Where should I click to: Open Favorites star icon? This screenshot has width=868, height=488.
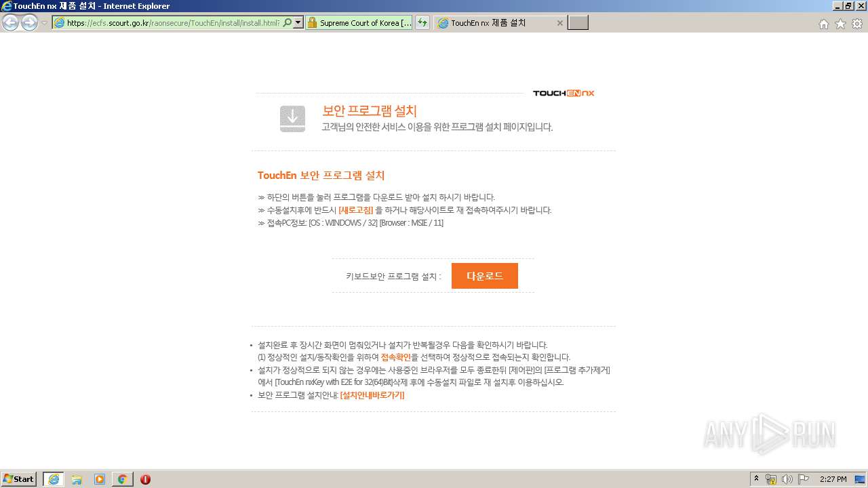tap(840, 24)
